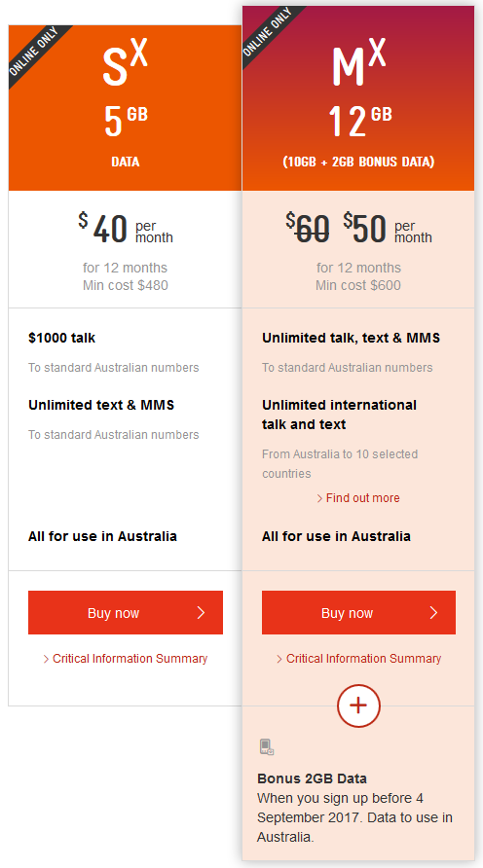Click the discounted $50 per month price
Screen dimensions: 483x868
[388, 230]
